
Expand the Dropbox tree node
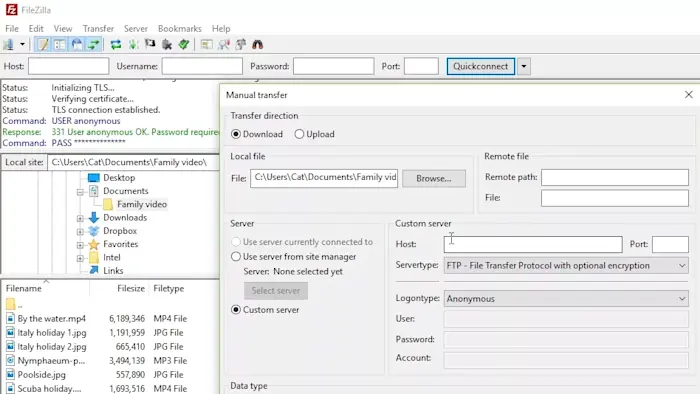80,232
